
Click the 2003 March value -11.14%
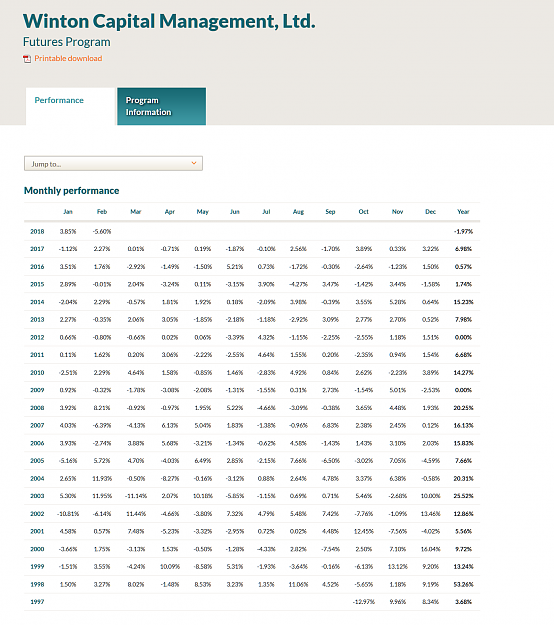point(136,496)
